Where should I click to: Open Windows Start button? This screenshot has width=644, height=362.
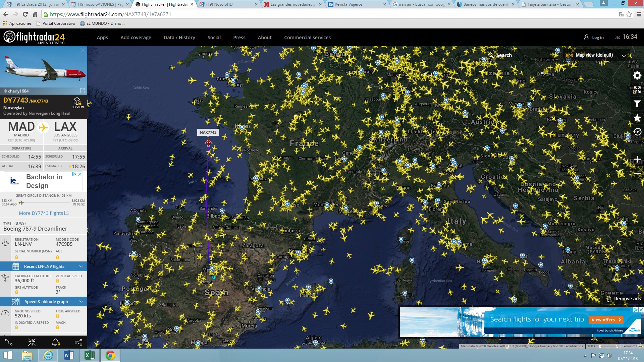8,355
